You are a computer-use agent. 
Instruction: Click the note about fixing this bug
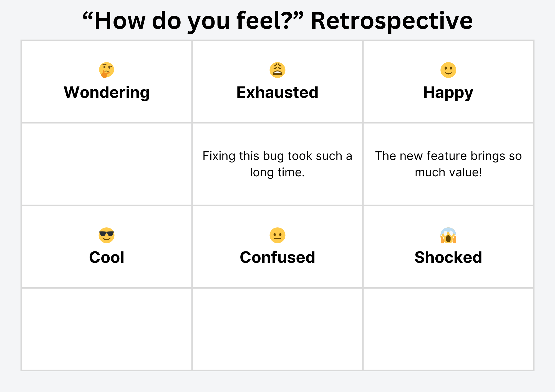pos(277,164)
